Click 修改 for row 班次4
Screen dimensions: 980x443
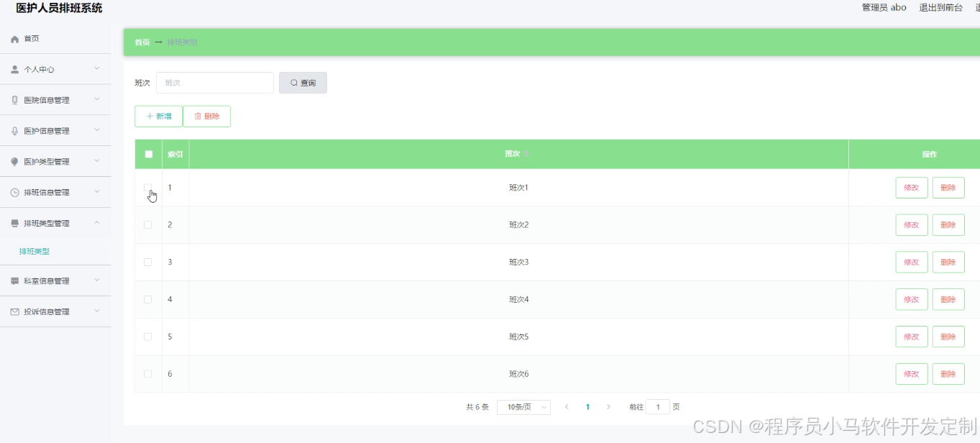tap(912, 300)
